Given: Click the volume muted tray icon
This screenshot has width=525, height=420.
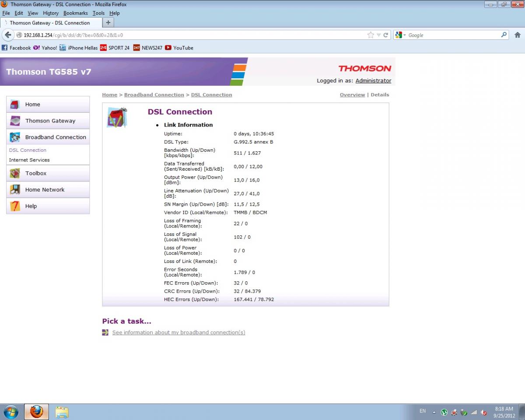Looking at the screenshot, I should (x=484, y=412).
